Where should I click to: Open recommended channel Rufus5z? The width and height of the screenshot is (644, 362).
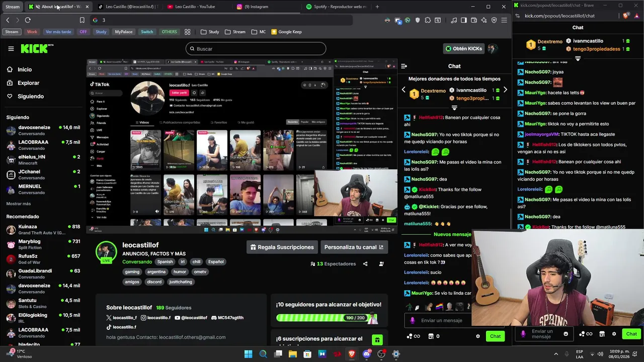[43, 259]
